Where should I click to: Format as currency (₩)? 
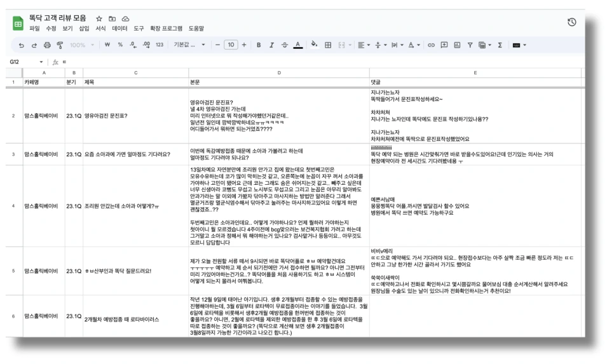107,45
